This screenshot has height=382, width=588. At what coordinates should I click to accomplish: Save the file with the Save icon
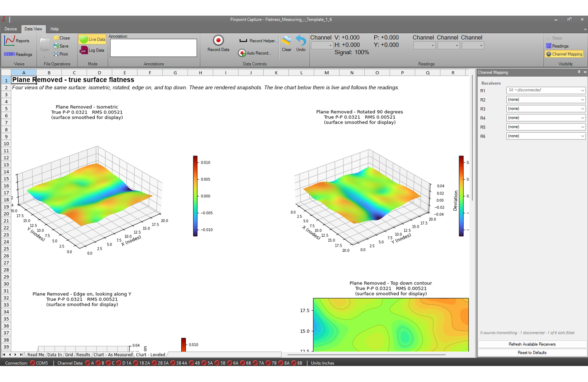61,46
